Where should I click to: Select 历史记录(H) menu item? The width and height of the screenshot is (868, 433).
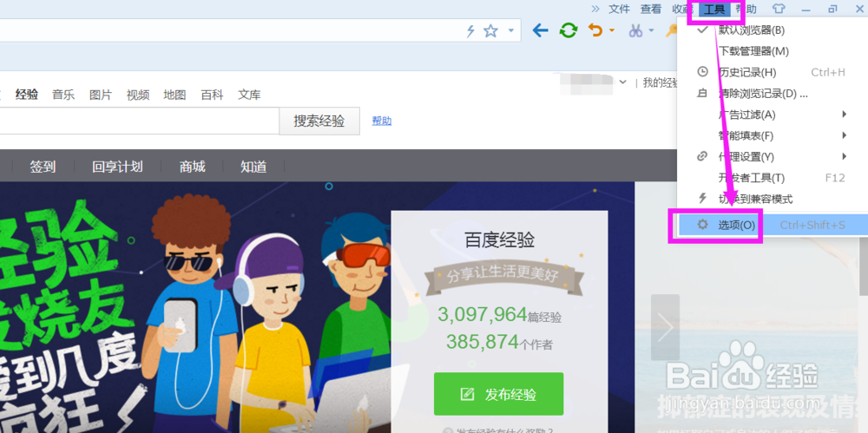coord(773,73)
